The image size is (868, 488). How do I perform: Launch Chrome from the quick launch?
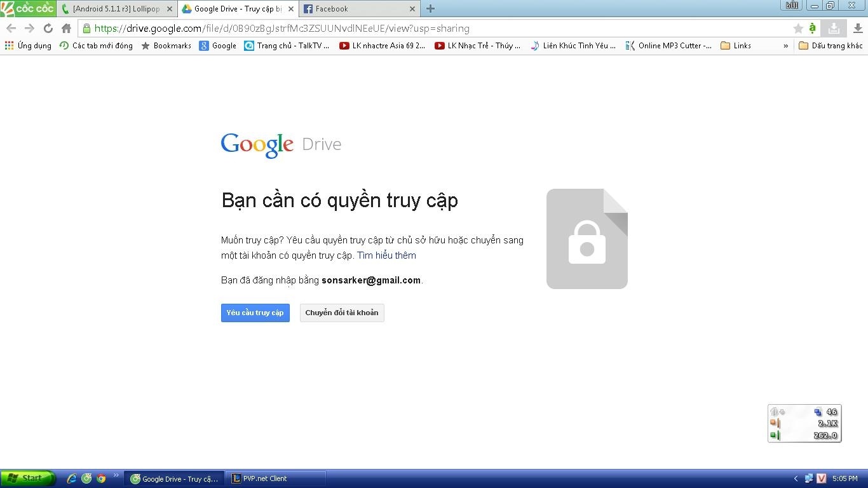(x=101, y=478)
